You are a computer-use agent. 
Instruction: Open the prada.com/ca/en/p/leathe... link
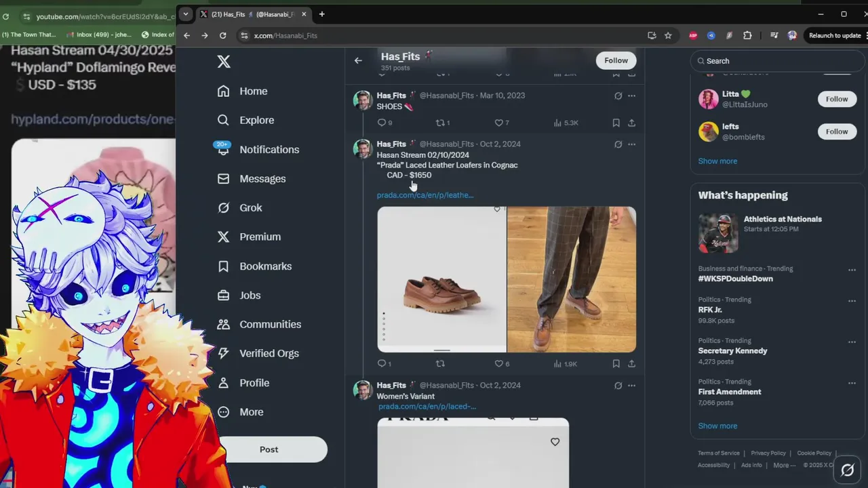(425, 195)
